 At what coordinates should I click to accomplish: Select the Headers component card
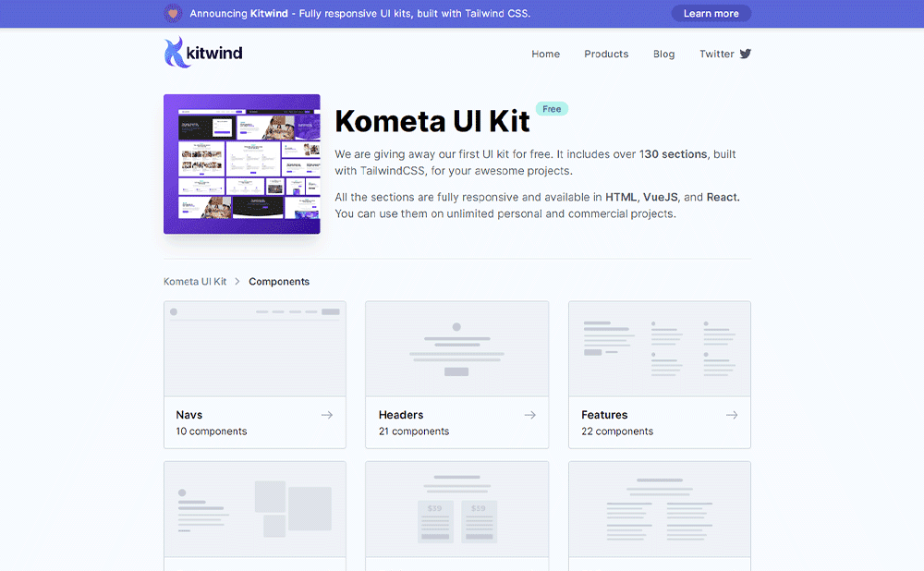tap(456, 373)
